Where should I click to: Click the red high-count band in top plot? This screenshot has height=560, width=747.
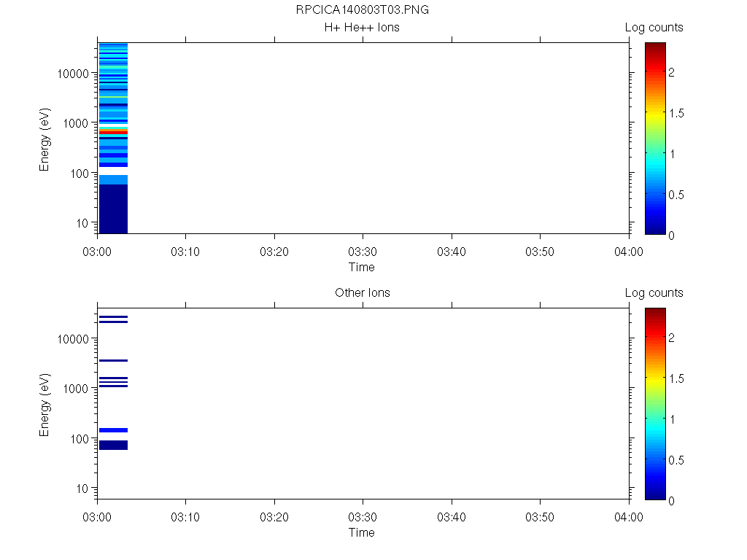[113, 132]
